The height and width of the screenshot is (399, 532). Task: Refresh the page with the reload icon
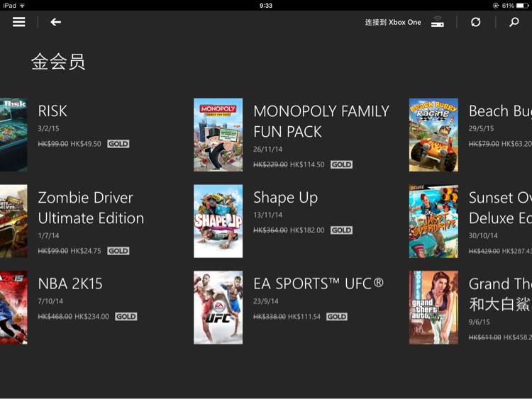point(476,22)
